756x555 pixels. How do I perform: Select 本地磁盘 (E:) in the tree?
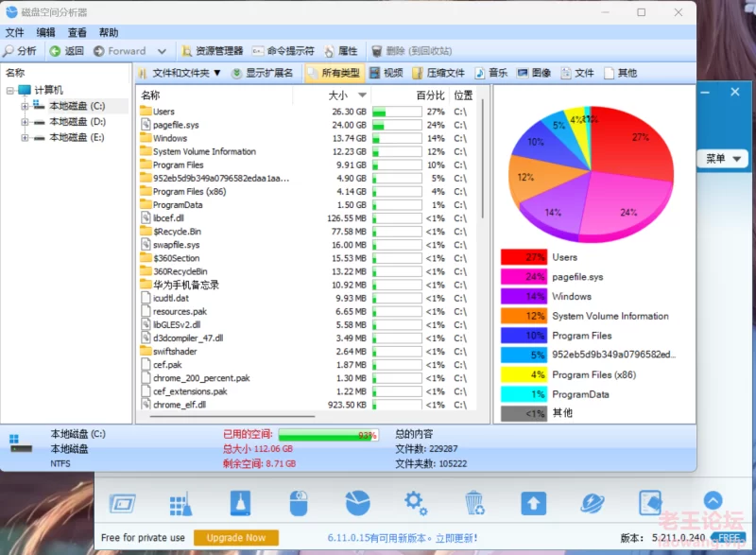tap(77, 138)
